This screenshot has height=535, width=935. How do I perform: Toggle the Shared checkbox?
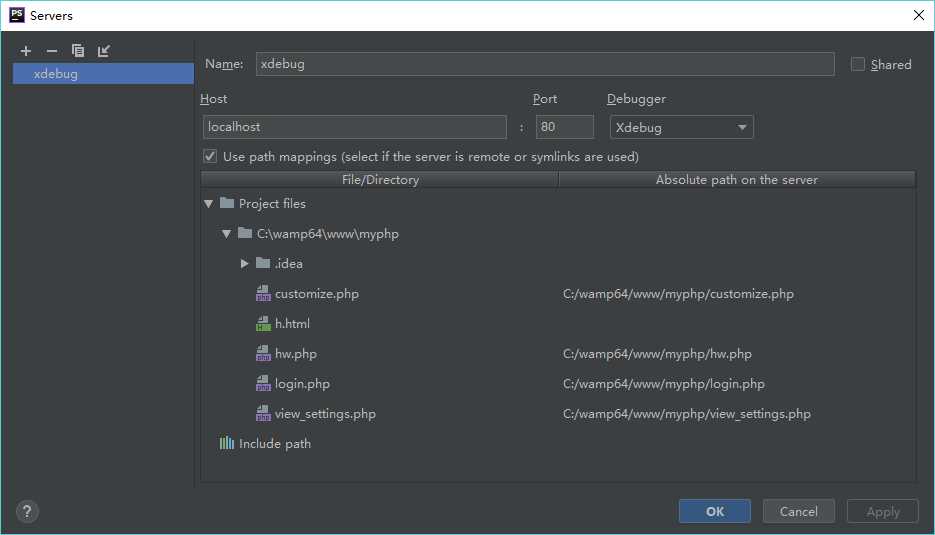tap(857, 64)
